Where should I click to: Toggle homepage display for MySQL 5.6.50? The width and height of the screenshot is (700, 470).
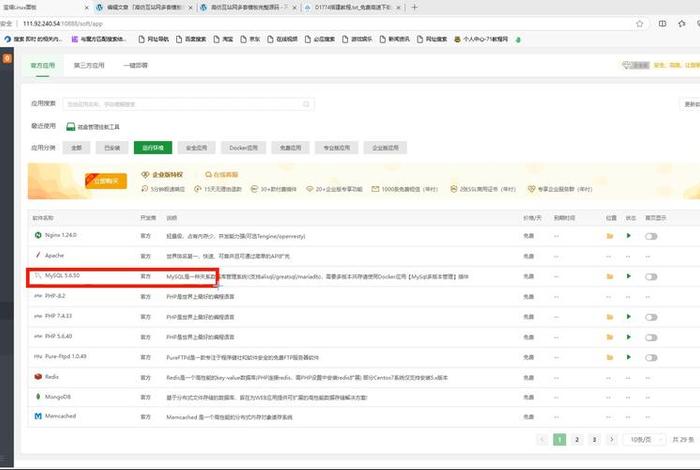pos(651,277)
